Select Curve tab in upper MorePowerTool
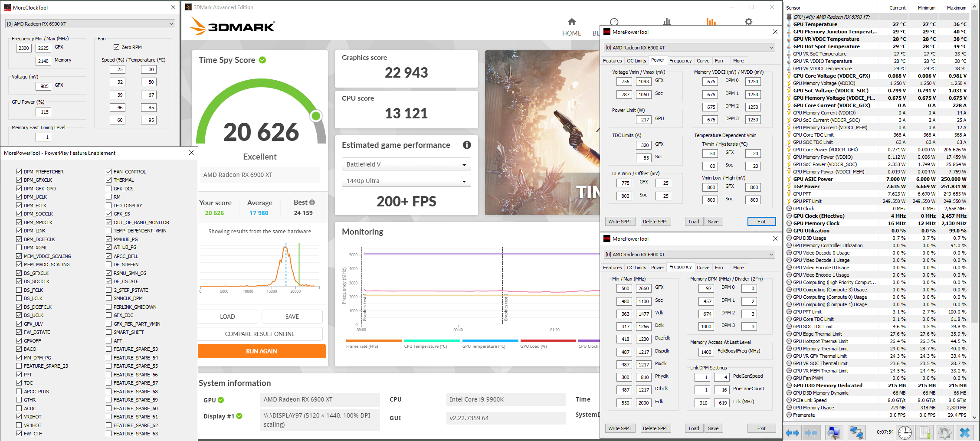This screenshot has width=980, height=441. point(703,61)
